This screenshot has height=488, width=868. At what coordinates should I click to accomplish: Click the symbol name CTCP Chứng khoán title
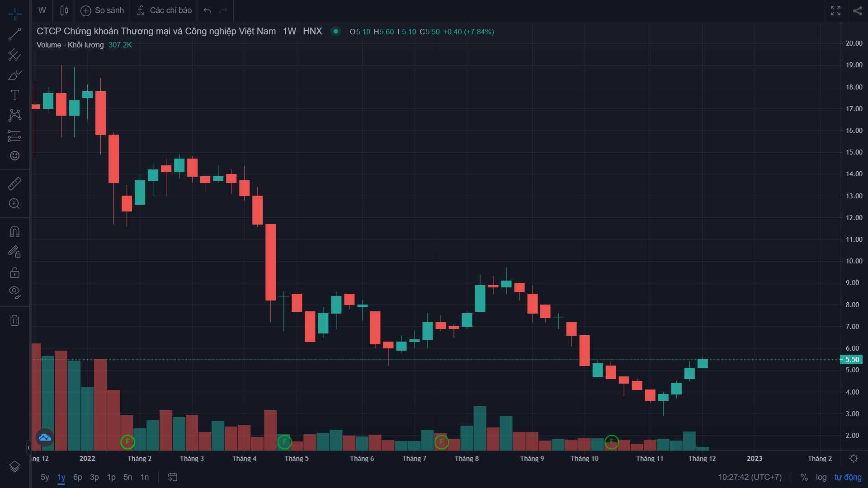156,31
